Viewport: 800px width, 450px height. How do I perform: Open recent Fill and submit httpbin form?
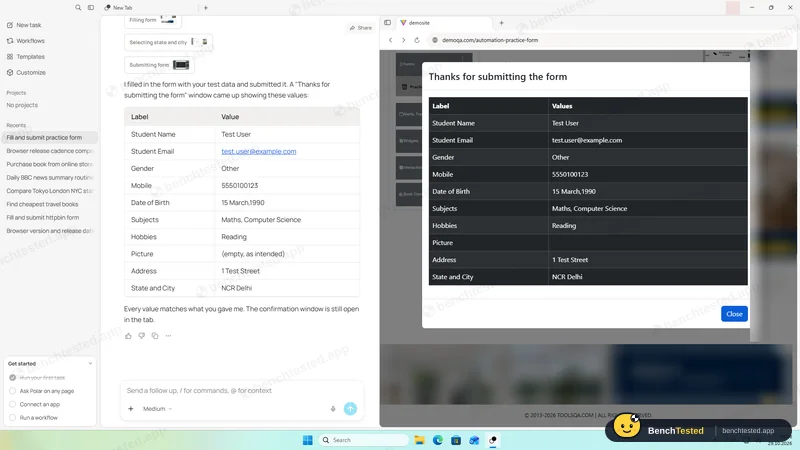click(x=49, y=217)
